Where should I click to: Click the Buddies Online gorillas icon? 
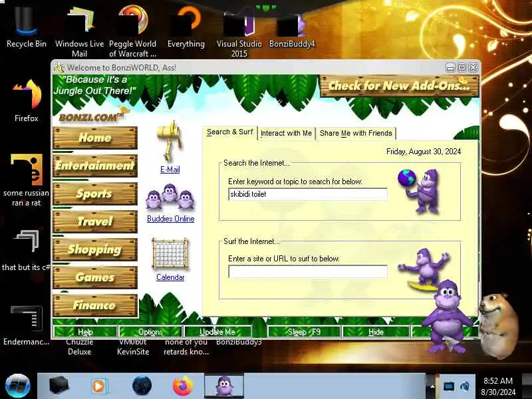[170, 197]
